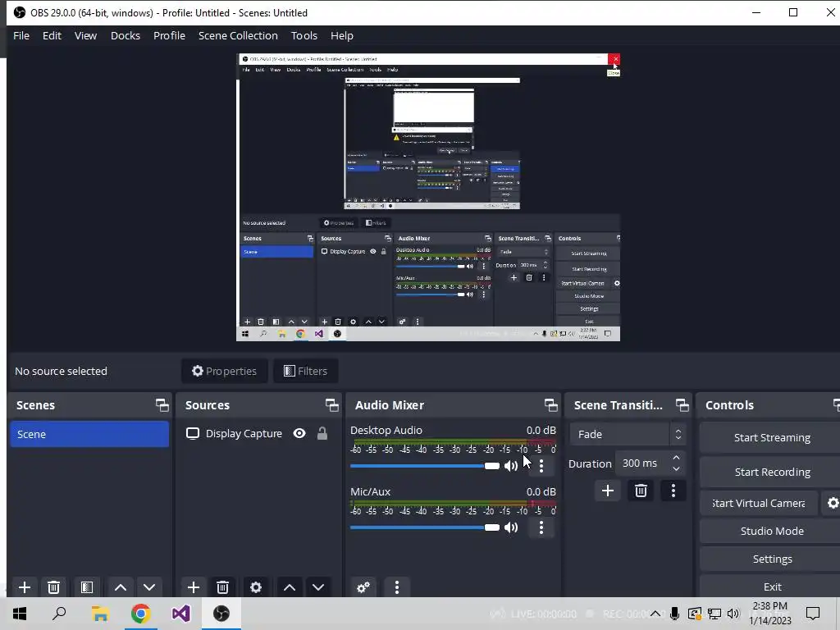The width and height of the screenshot is (840, 630).
Task: Open source properties gear in Sources dock
Action: [x=256, y=587]
